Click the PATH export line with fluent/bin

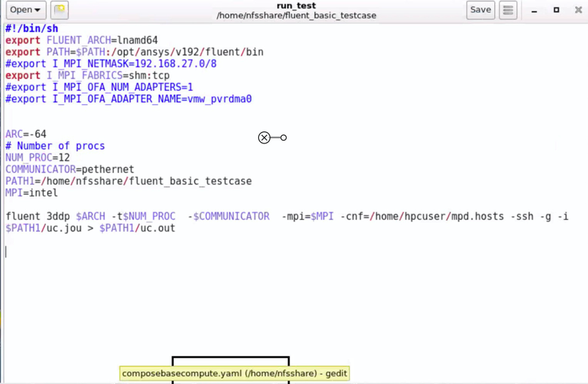click(x=134, y=52)
